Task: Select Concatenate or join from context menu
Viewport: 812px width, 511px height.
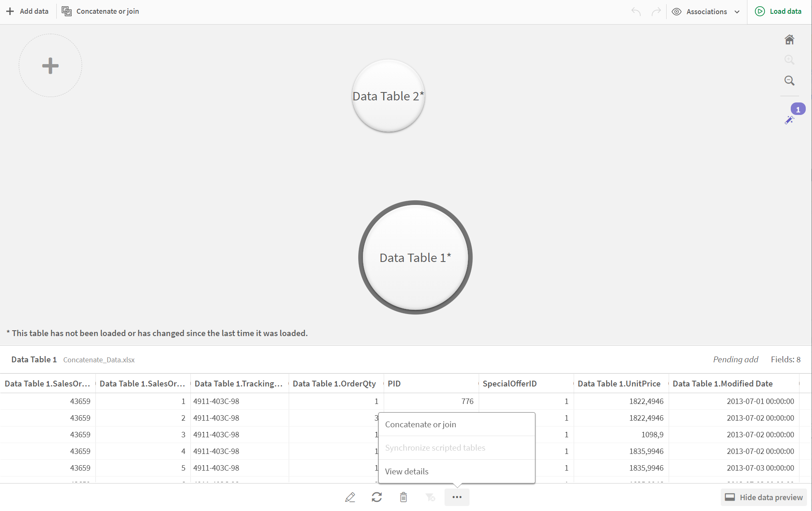Action: 420,424
